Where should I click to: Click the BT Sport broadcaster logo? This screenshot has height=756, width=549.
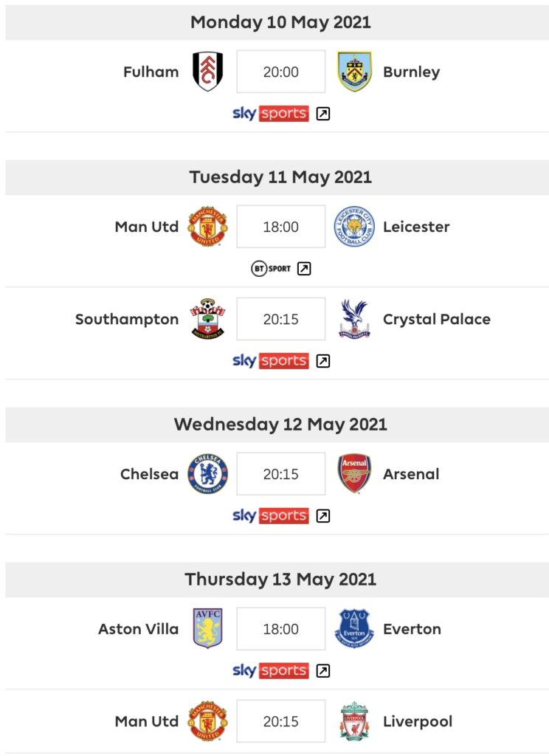271,269
